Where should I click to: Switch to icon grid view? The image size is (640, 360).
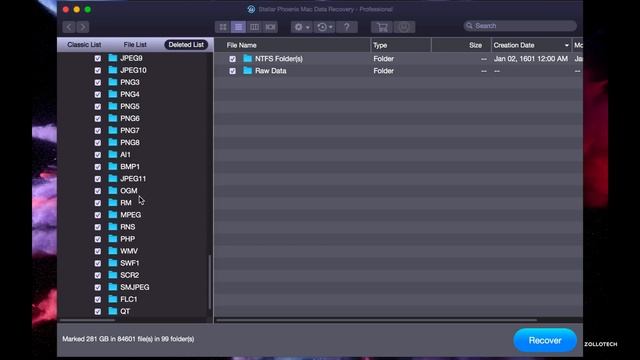tap(223, 27)
